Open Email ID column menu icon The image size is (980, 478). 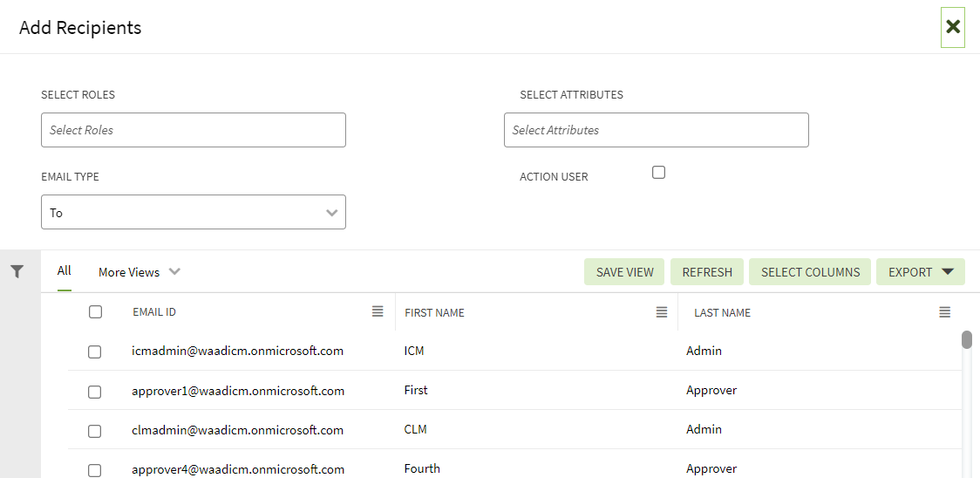pyautogui.click(x=378, y=311)
